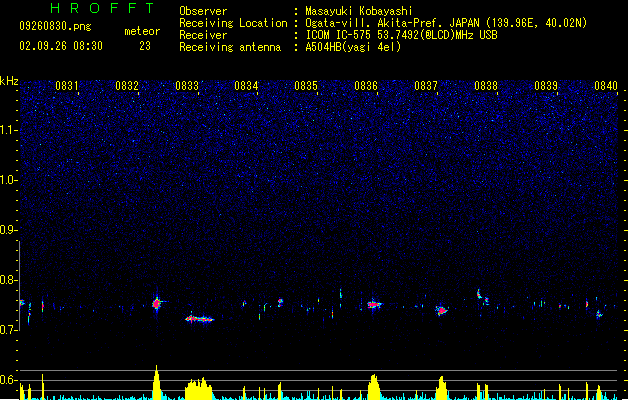629x400 pixels.
Task: Click the 0832 time marker
Action: point(127,86)
